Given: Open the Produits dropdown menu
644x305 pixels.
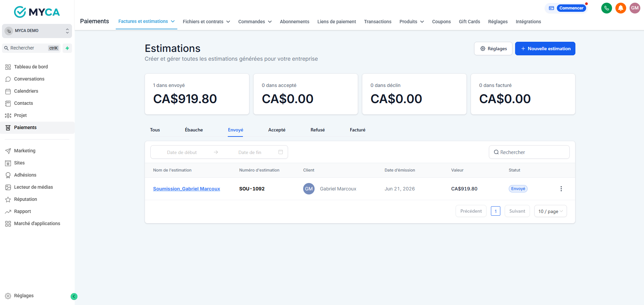Looking at the screenshot, I should click(412, 22).
